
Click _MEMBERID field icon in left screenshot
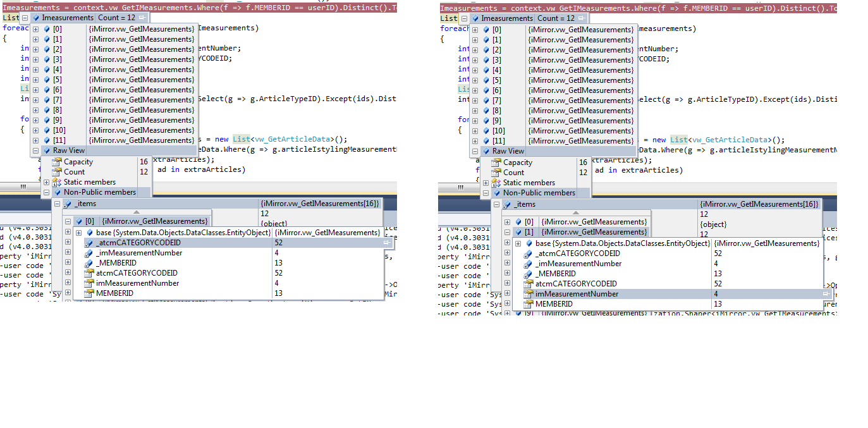89,263
